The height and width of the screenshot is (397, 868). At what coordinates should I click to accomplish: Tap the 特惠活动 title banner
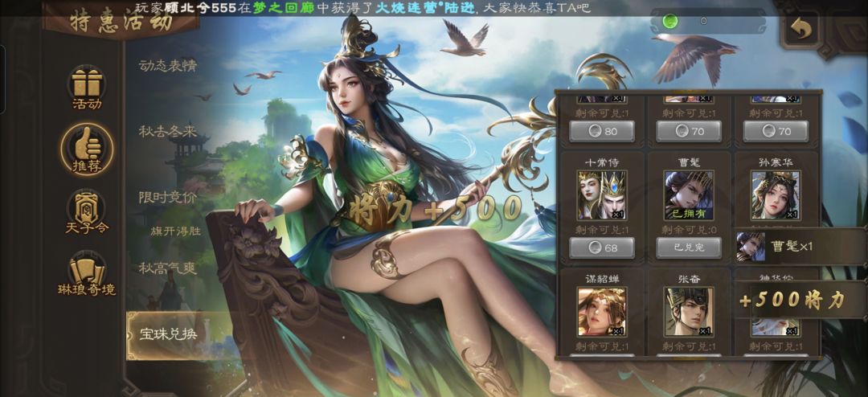point(121,21)
